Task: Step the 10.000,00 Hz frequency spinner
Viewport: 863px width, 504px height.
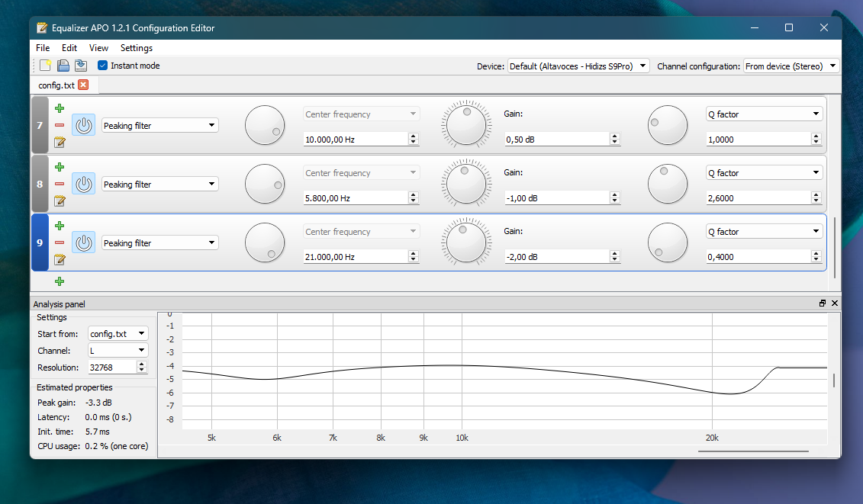Action: [414, 140]
